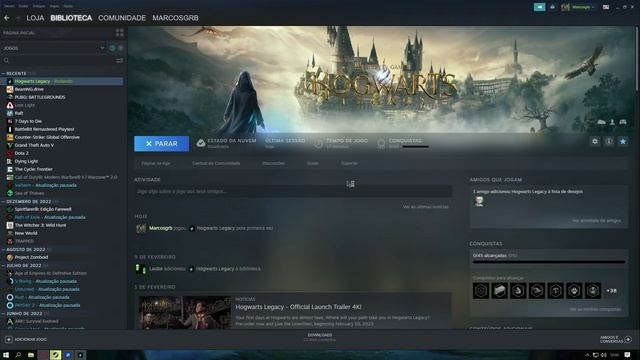Toggle the ready-to-play filter icon

coord(120,48)
